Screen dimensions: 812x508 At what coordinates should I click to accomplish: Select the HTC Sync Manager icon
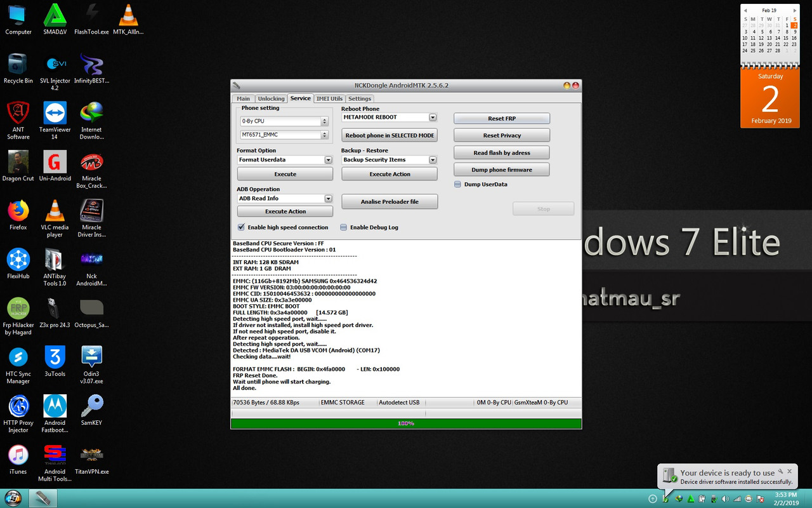[x=18, y=365]
